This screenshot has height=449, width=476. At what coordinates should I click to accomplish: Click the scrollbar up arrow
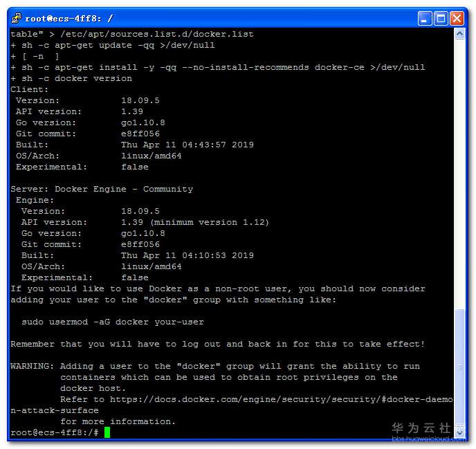[x=459, y=34]
